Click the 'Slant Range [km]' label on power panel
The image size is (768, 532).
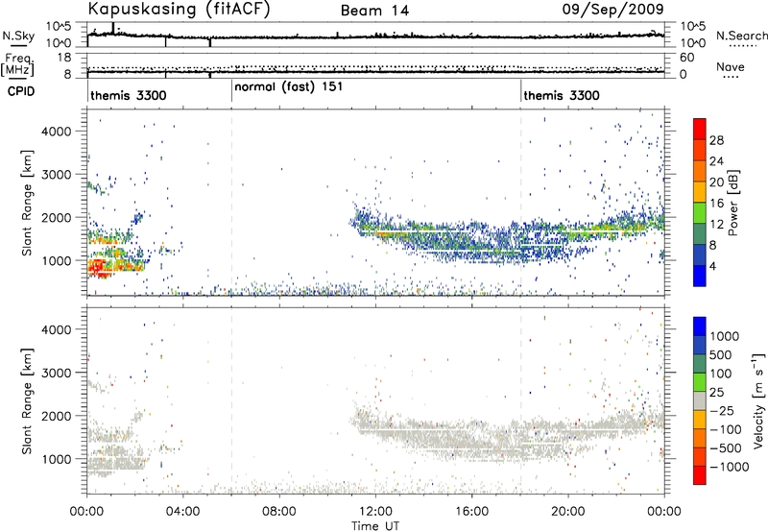[28, 203]
